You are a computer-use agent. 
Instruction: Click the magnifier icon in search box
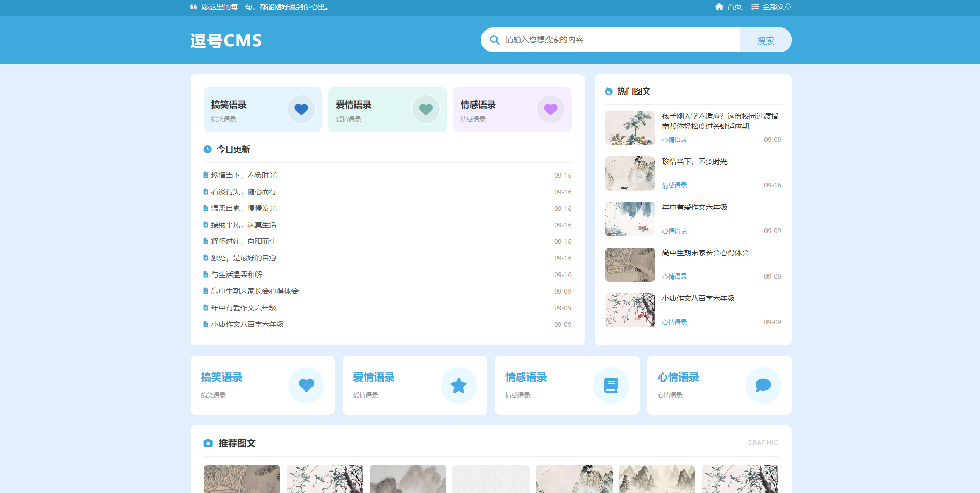pyautogui.click(x=494, y=40)
